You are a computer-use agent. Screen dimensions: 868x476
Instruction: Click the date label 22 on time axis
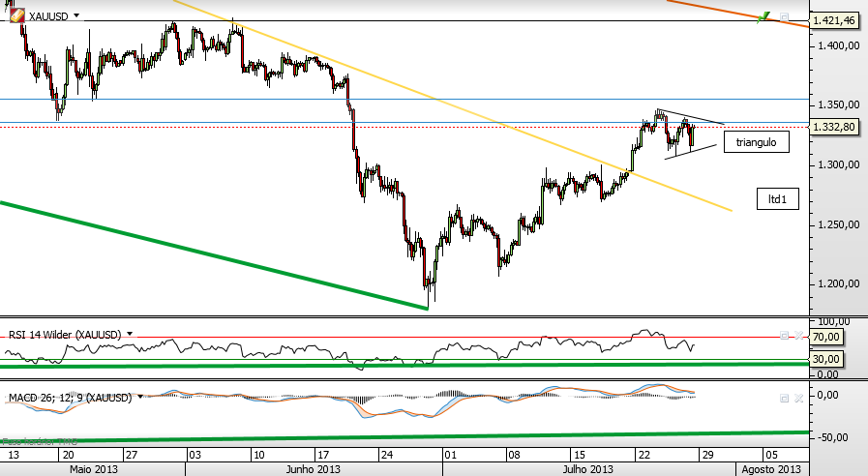point(644,455)
